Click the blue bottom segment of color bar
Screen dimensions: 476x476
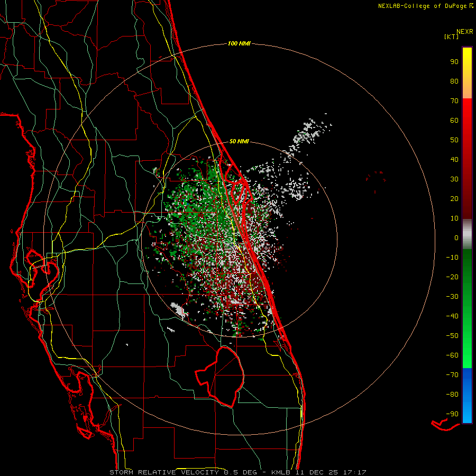click(467, 396)
